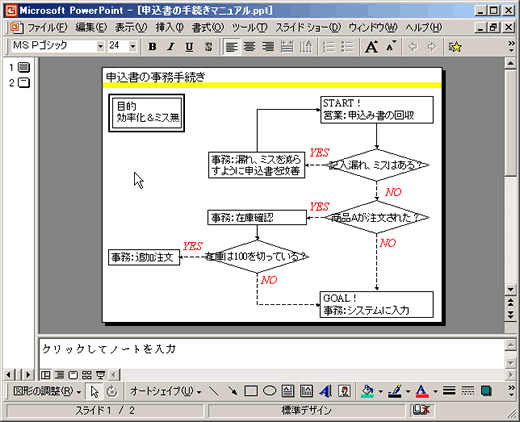The width and height of the screenshot is (520, 422).
Task: Apply bulleted list formatting
Action: [347, 47]
